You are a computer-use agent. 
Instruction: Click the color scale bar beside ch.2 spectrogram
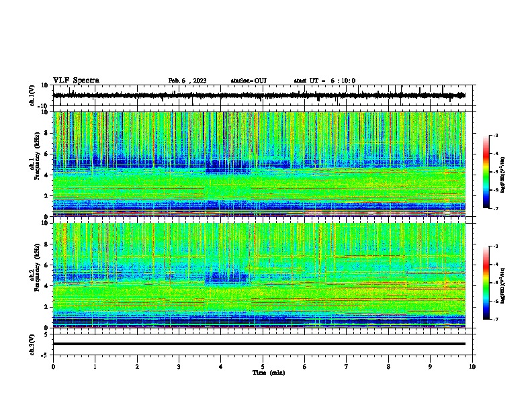click(x=486, y=283)
